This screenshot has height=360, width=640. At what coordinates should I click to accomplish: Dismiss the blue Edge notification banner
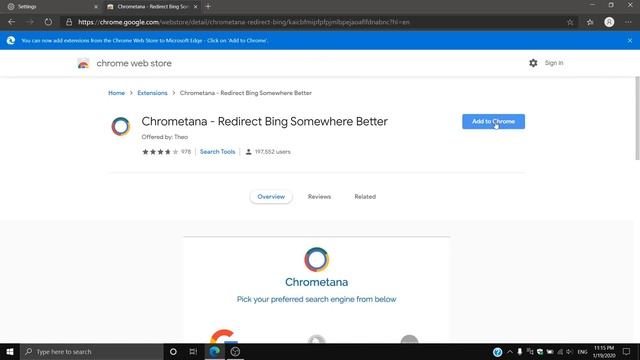coord(630,40)
